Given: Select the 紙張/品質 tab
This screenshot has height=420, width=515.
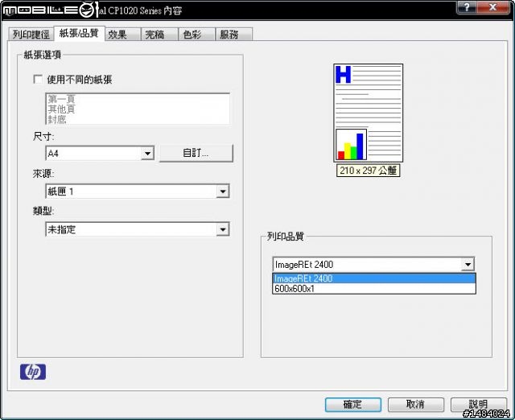Looking at the screenshot, I should tap(79, 33).
